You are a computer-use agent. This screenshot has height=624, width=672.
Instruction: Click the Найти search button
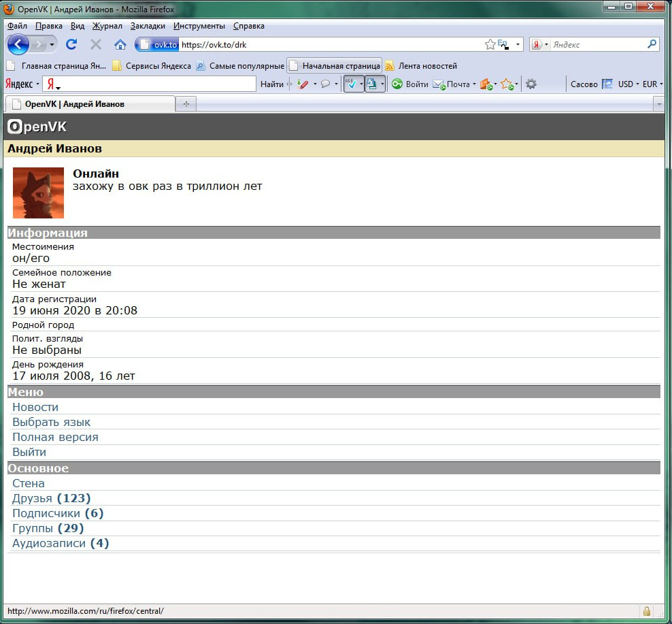click(x=271, y=84)
